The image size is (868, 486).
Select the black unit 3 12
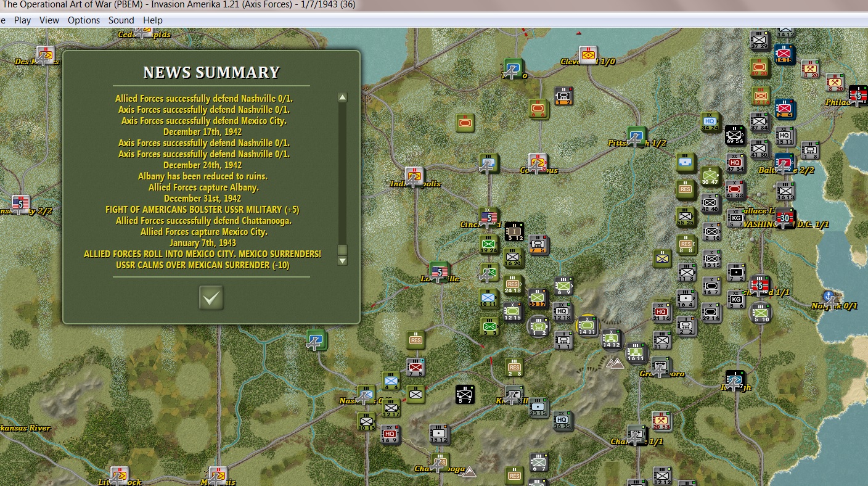tap(514, 231)
